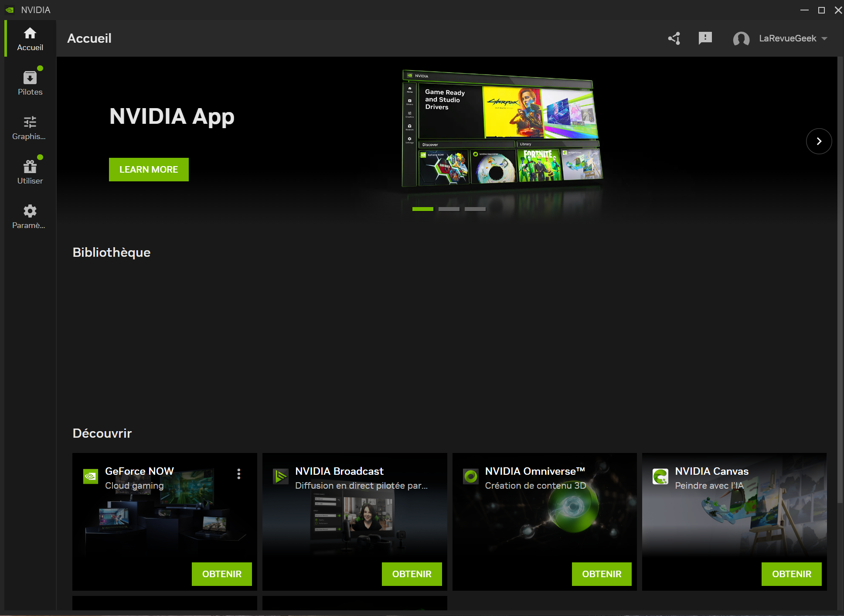This screenshot has height=616, width=844.
Task: Switch to third banner slide indicator
Action: (475, 209)
